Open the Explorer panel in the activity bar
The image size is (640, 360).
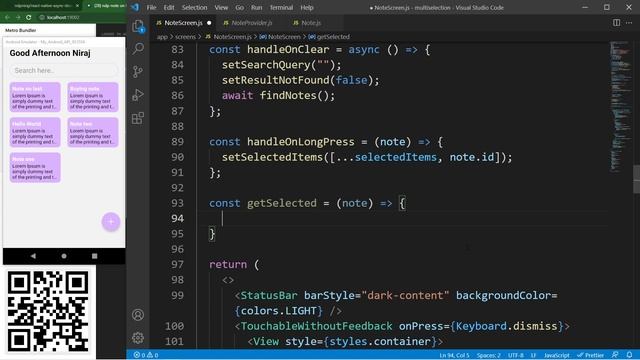tap(138, 27)
